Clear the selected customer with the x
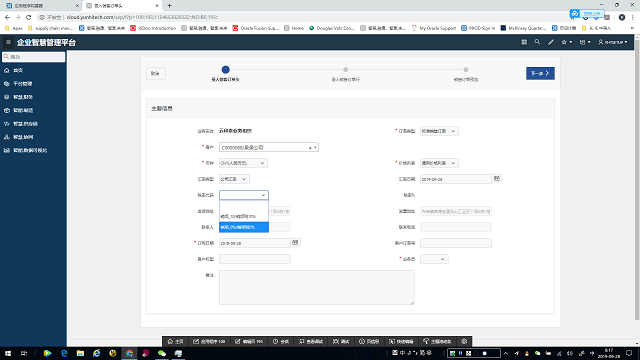 310,147
